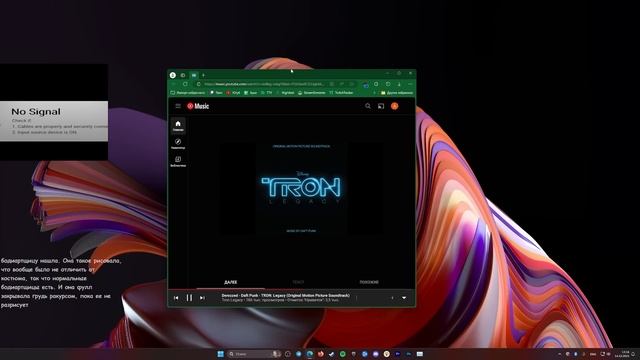Open the browser settings ellipsis menu
Viewport: 640px width, 360px height.
point(410,84)
